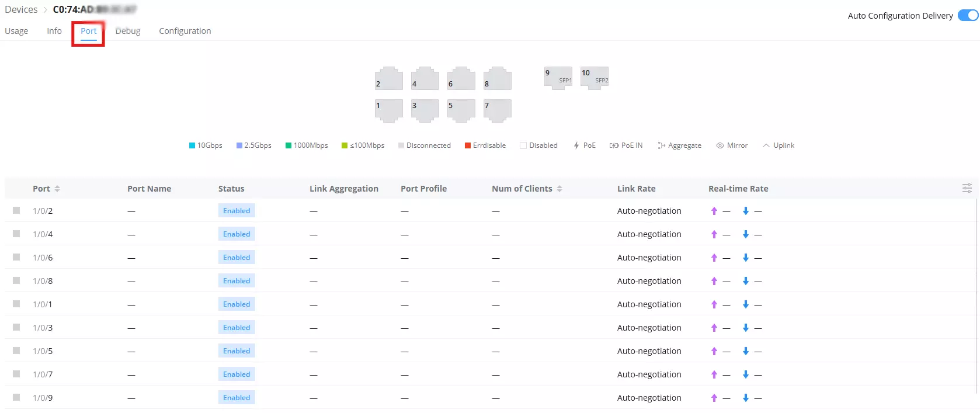980x413 pixels.
Task: Check the box for port 1/0/4
Action: (16, 234)
